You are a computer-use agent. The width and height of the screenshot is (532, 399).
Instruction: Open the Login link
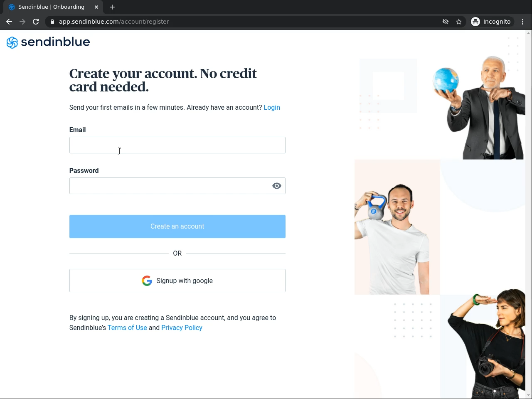[x=272, y=107]
